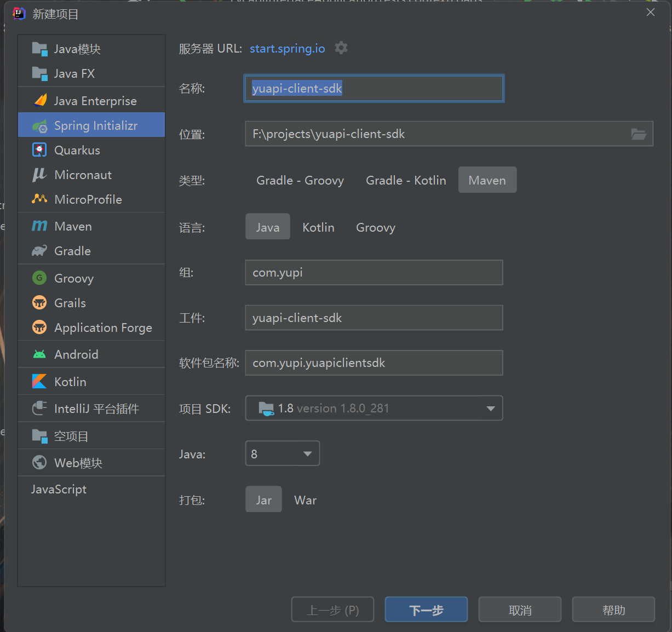This screenshot has width=672, height=632.
Task: Focus the 名称 name input field
Action: pos(374,88)
